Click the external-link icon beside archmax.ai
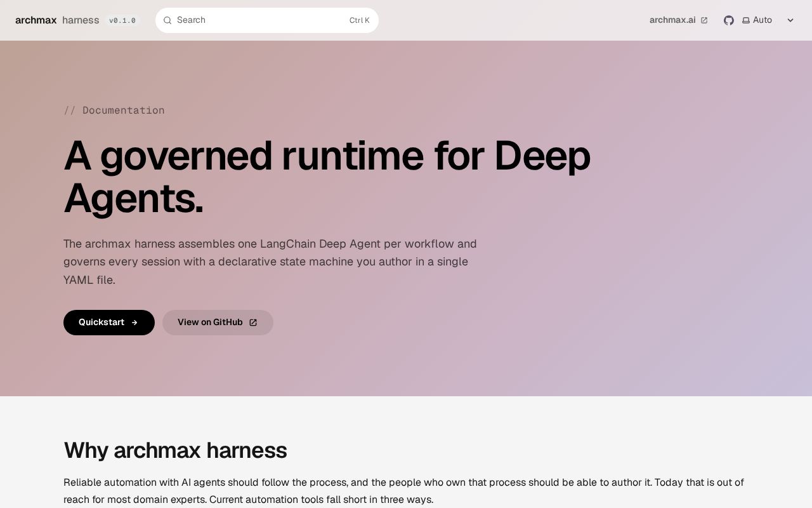The height and width of the screenshot is (508, 812). click(704, 20)
